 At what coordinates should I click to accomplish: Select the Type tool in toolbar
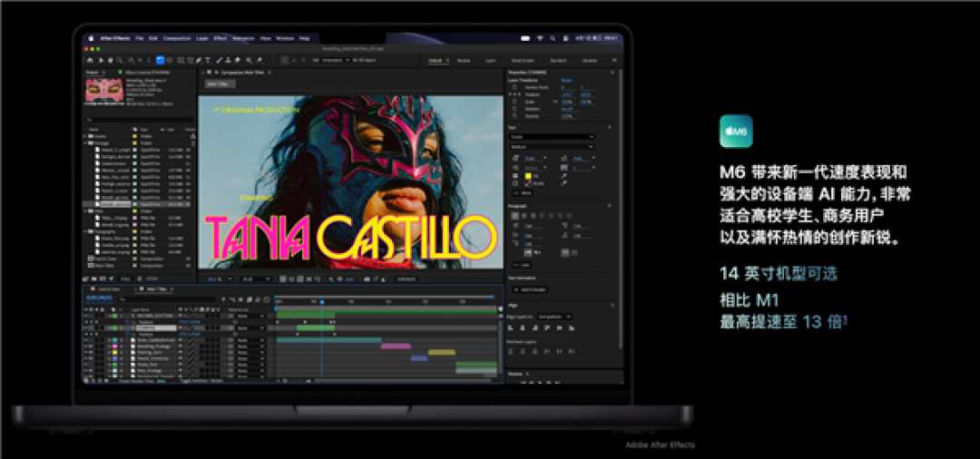[x=208, y=60]
